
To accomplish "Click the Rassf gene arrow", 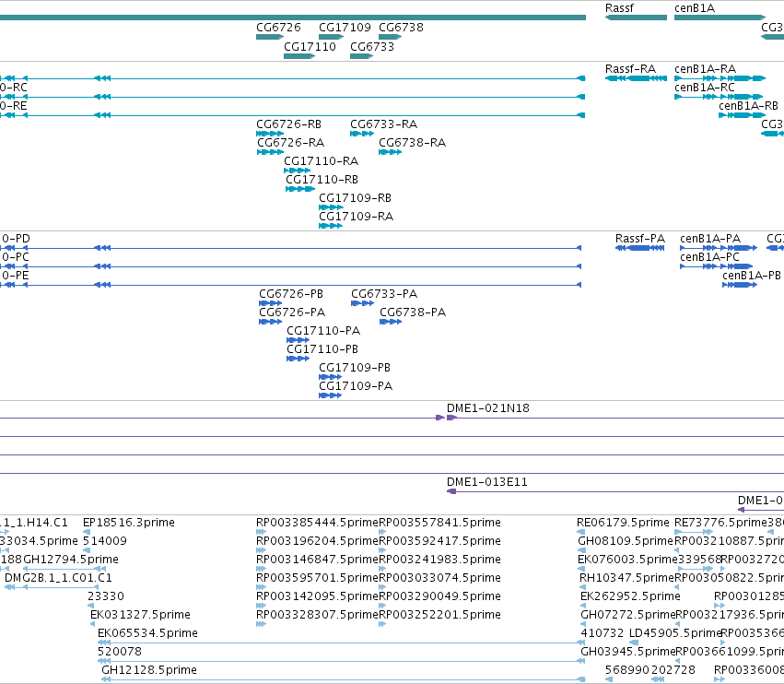I will pyautogui.click(x=636, y=18).
